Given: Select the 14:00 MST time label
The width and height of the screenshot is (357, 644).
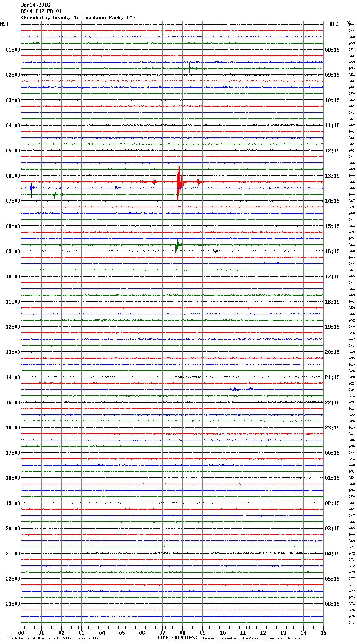Looking at the screenshot, I should [x=13, y=377].
